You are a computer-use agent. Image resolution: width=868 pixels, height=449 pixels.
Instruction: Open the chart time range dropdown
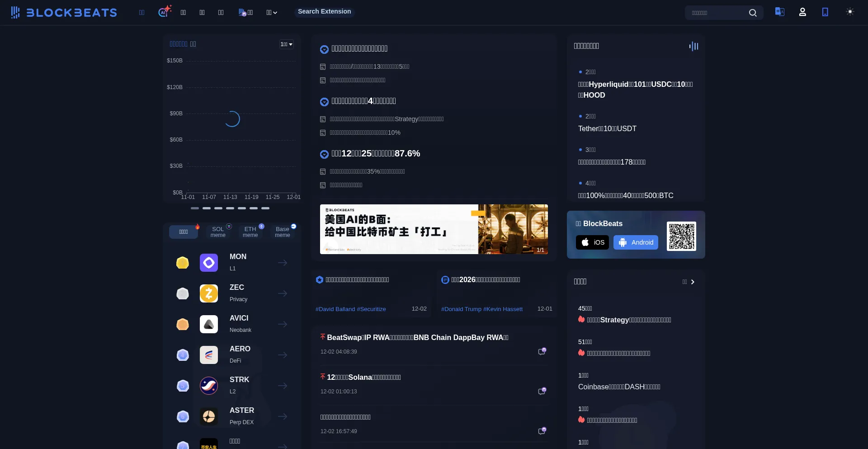point(286,44)
